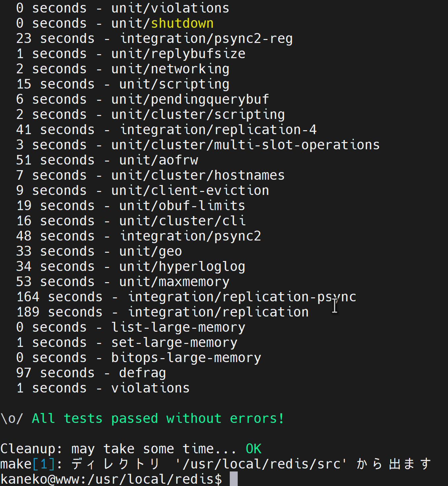Click the '189 seconds' replication line
Viewport: 448px width, 486px height.
[162, 312]
